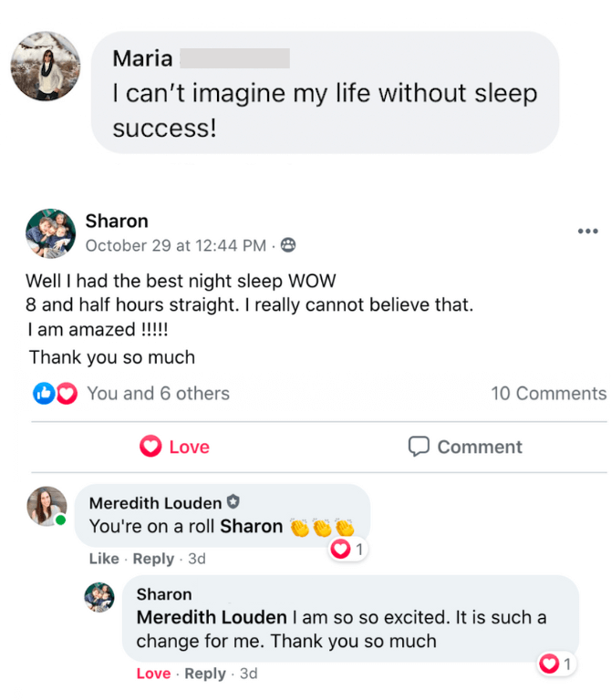Click heart reaction count on Meredith's comment
This screenshot has height=700, width=611.
348,550
